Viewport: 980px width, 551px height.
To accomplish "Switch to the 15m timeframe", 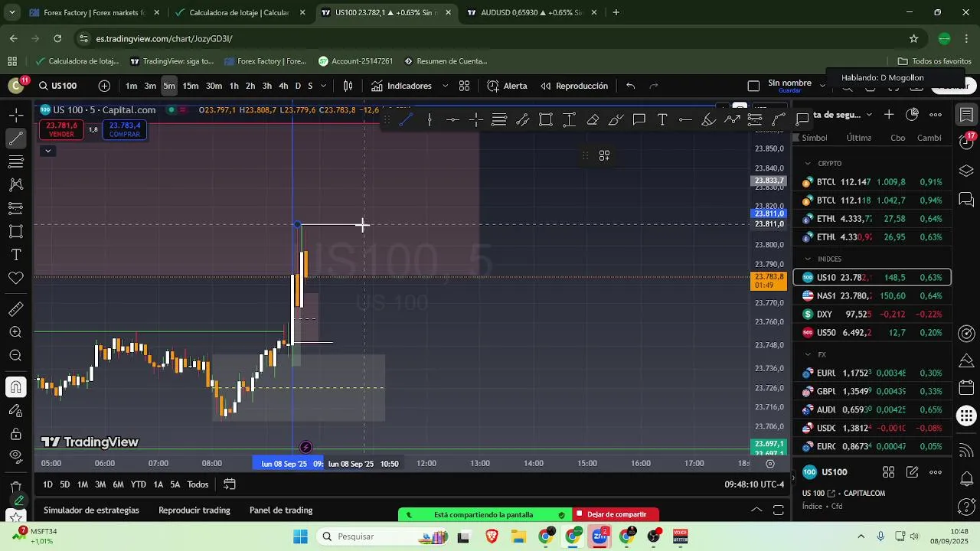I will click(x=191, y=86).
